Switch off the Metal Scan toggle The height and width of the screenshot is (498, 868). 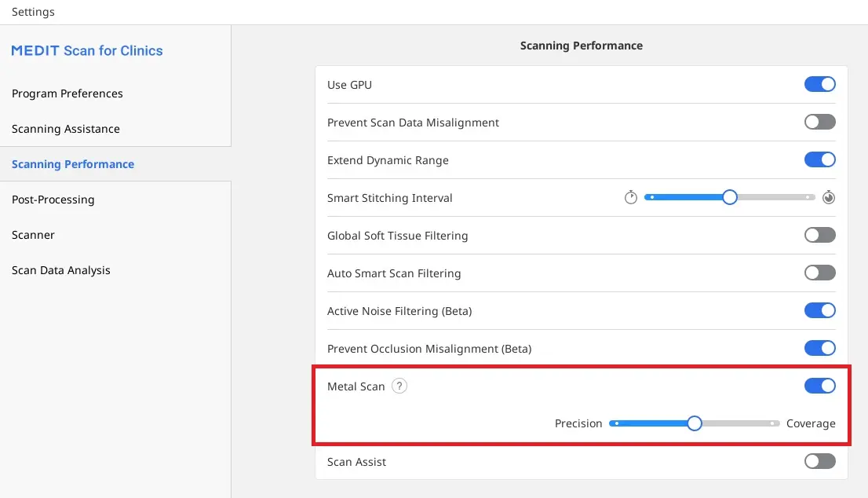tap(820, 386)
